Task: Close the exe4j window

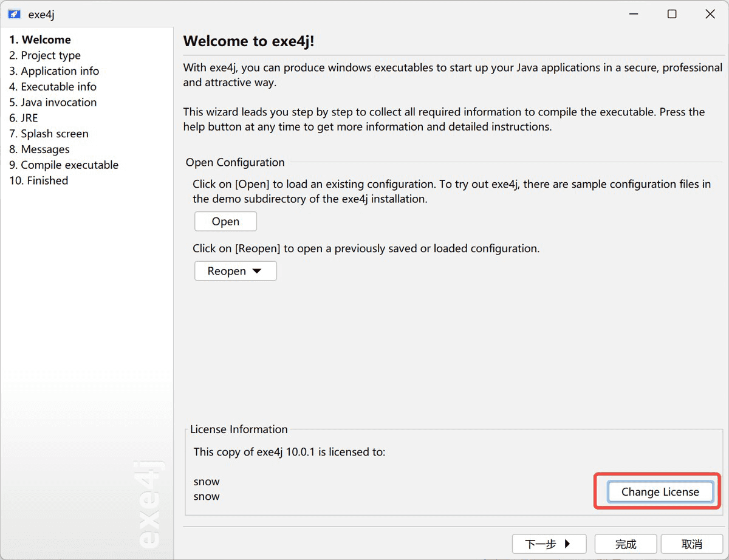Action: (x=710, y=15)
